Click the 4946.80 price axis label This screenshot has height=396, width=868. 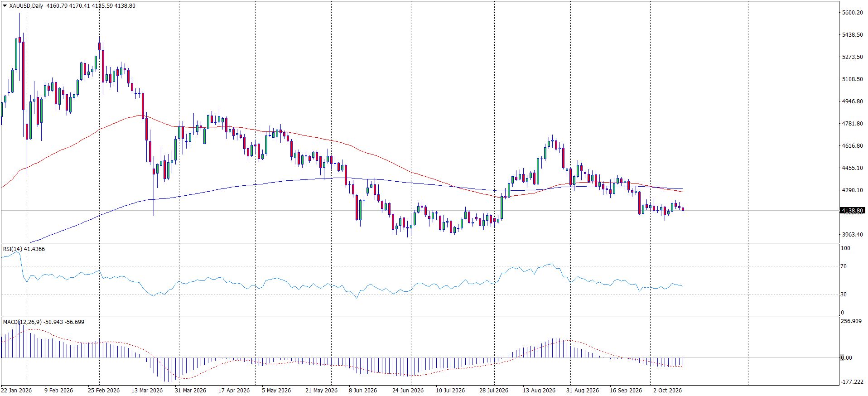tap(852, 101)
